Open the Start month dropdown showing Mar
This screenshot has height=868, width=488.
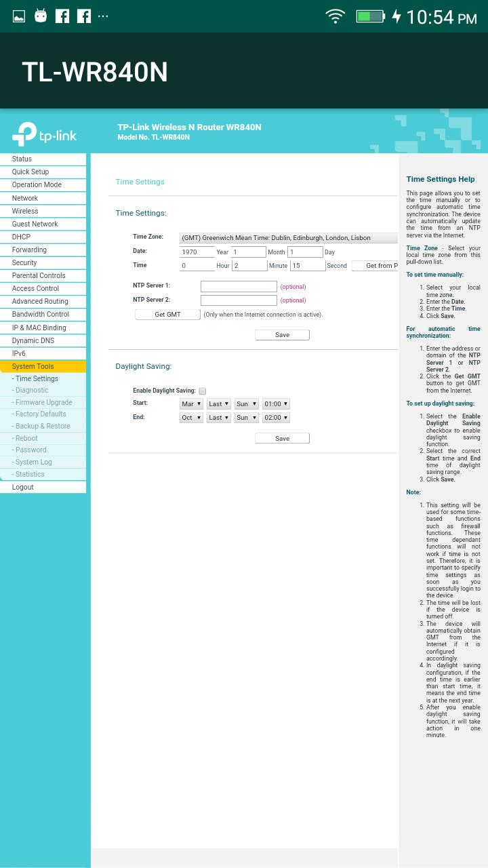coord(191,404)
